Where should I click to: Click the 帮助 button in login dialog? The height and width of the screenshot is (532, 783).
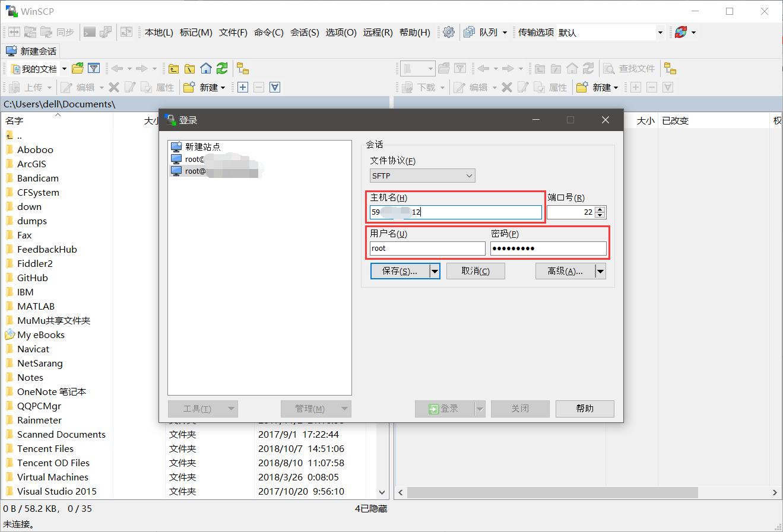(x=585, y=409)
